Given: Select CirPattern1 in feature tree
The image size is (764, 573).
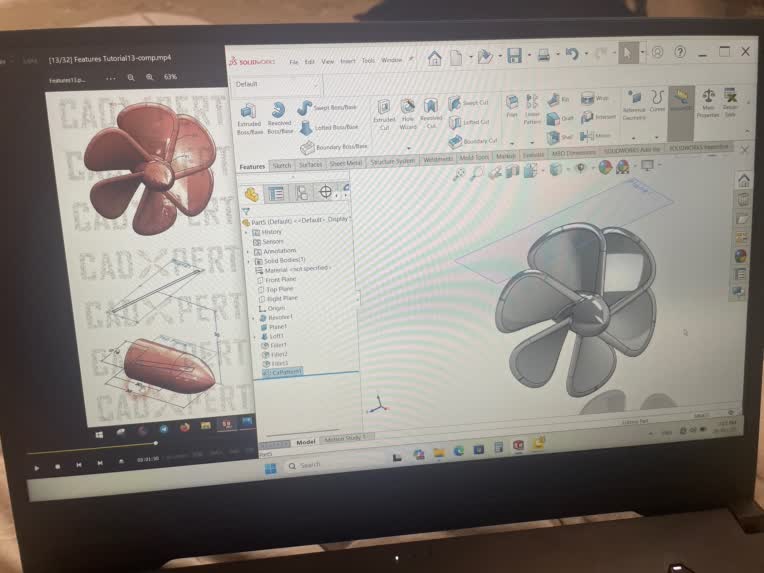Looking at the screenshot, I should coord(284,373).
